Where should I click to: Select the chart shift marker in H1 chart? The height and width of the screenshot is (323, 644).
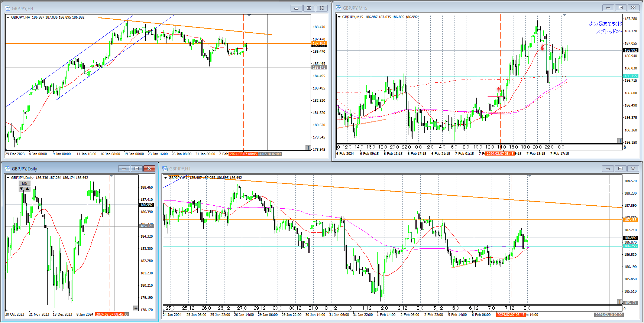530,176
